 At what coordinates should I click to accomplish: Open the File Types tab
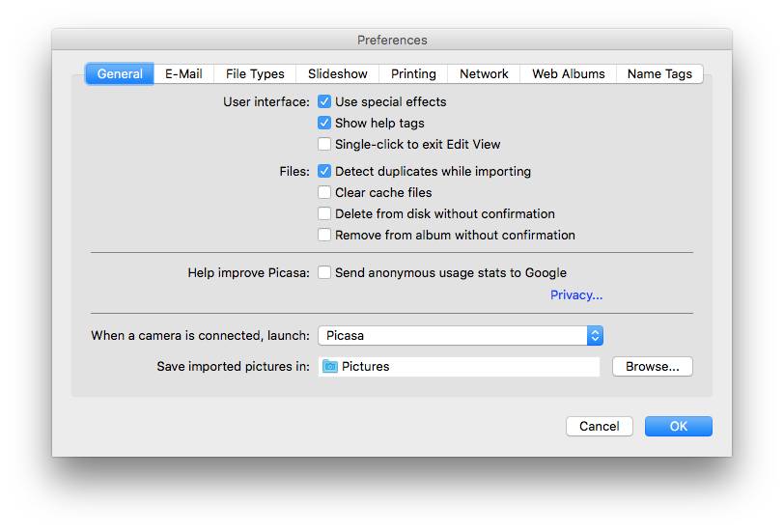[x=255, y=74]
